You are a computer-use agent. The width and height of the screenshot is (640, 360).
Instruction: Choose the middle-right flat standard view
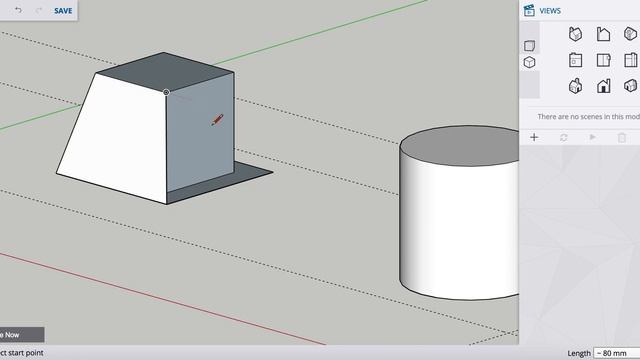click(x=631, y=60)
